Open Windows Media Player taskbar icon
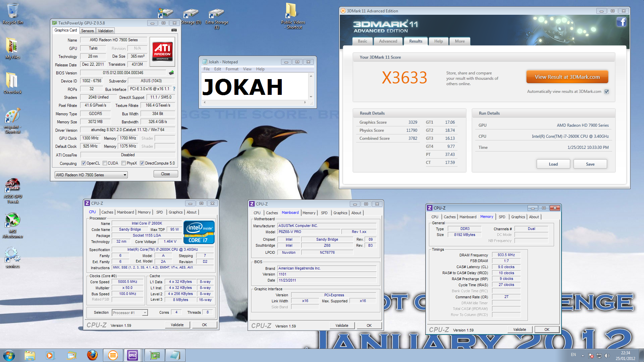The height and width of the screenshot is (362, 644). pos(50,355)
